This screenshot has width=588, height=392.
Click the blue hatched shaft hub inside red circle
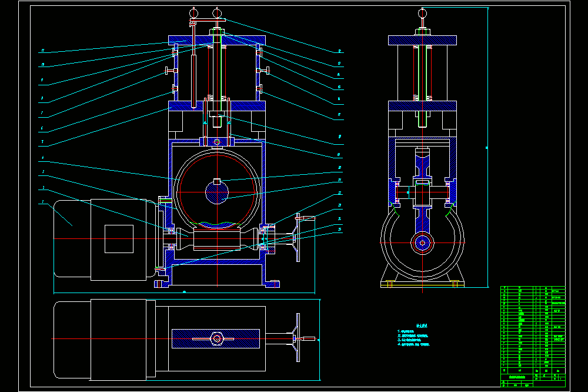(217, 192)
